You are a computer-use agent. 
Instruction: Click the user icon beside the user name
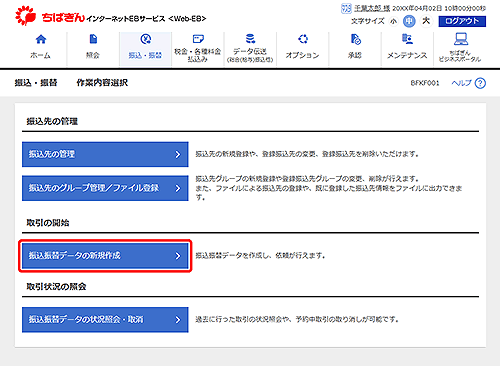[346, 8]
